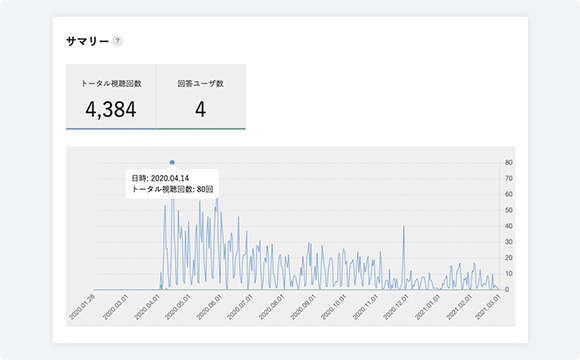Click y-axis value 60
This screenshot has width=580, height=360.
click(x=509, y=194)
